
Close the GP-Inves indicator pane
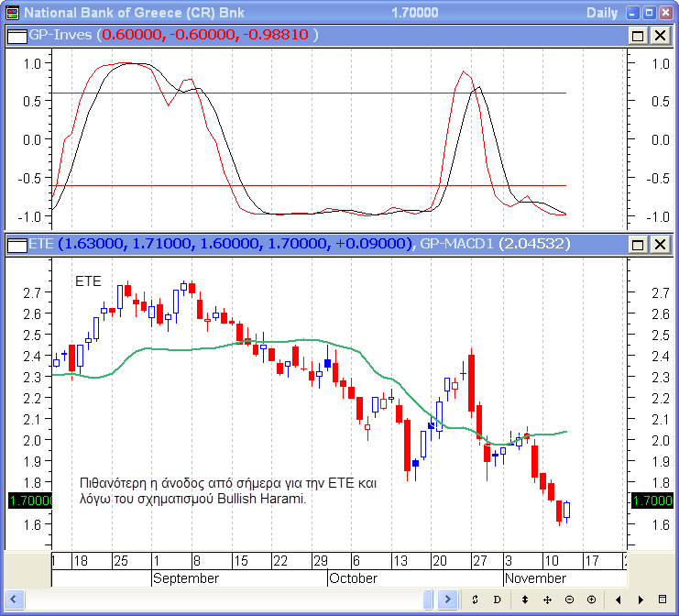(x=659, y=35)
